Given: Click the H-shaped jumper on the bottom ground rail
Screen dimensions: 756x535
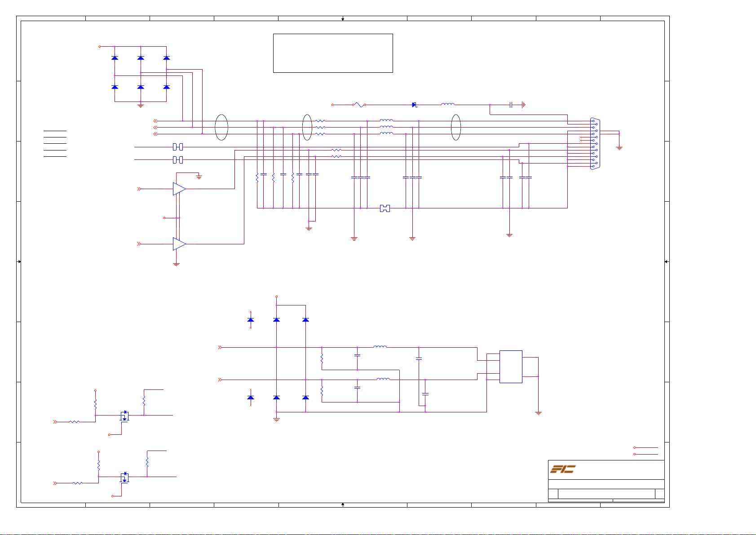Looking at the screenshot, I should [x=385, y=208].
